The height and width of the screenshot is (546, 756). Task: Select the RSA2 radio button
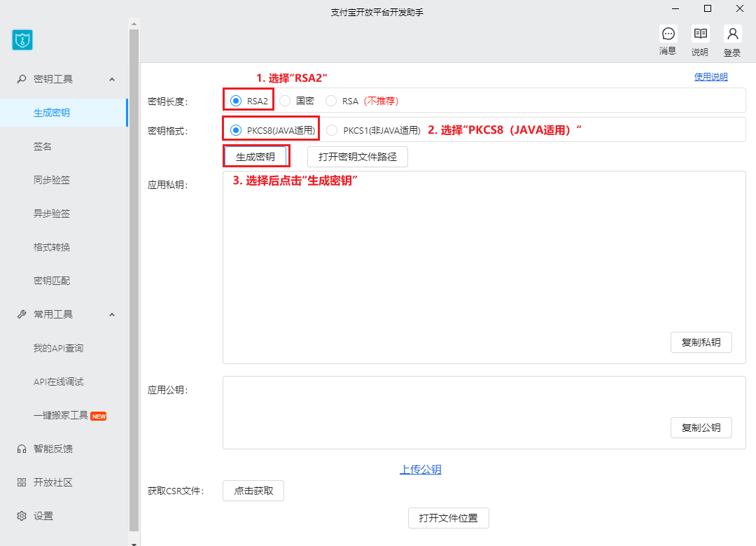236,101
